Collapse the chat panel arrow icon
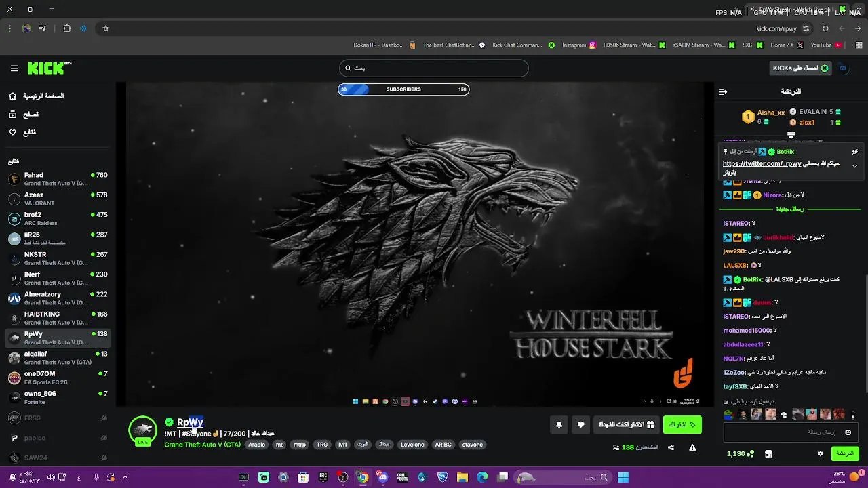The image size is (868, 488). click(723, 91)
